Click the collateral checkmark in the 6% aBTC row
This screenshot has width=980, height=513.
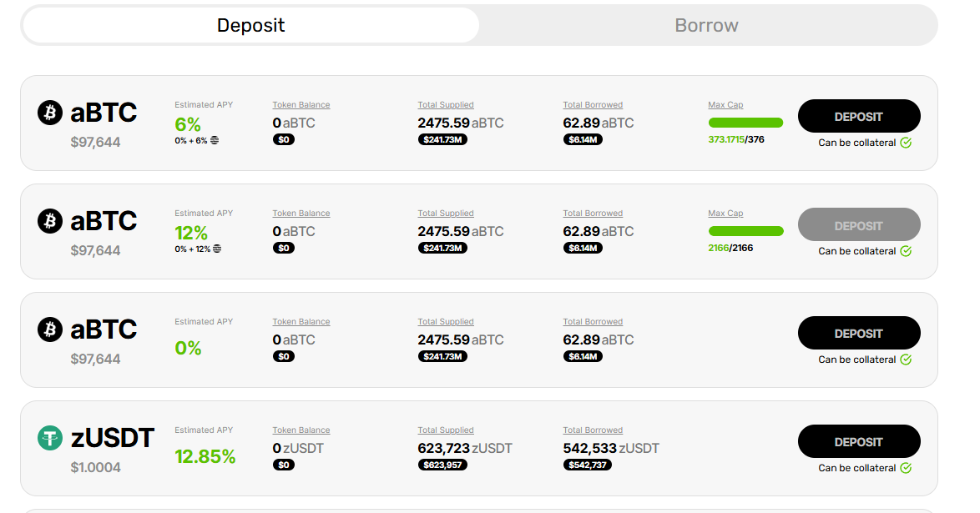click(906, 143)
